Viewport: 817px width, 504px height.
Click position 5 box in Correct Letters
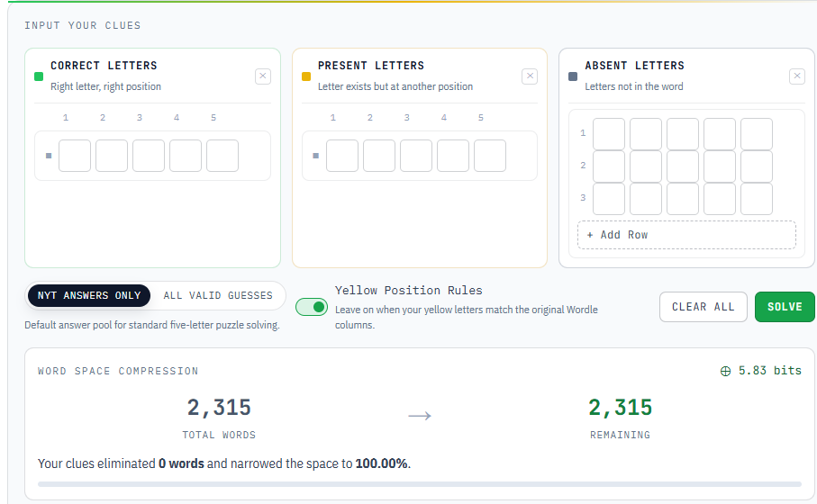222,156
